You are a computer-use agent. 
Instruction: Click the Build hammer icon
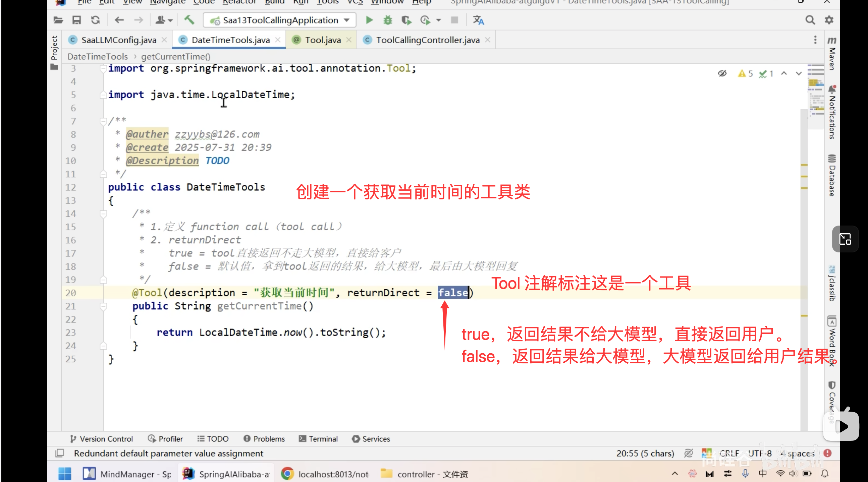tap(189, 20)
